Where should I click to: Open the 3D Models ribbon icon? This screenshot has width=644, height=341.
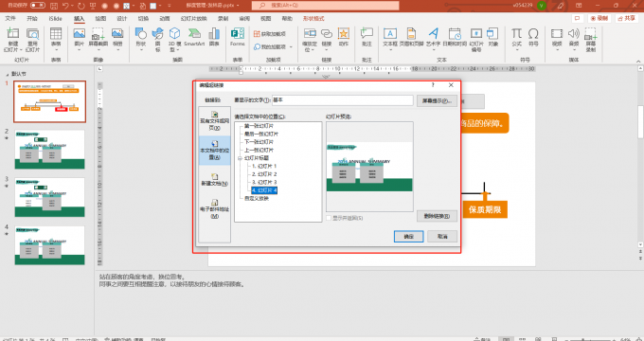[x=174, y=40]
